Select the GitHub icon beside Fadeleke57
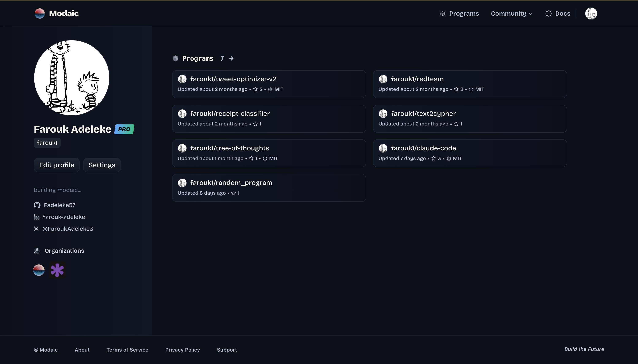The height and width of the screenshot is (364, 638). coord(37,205)
